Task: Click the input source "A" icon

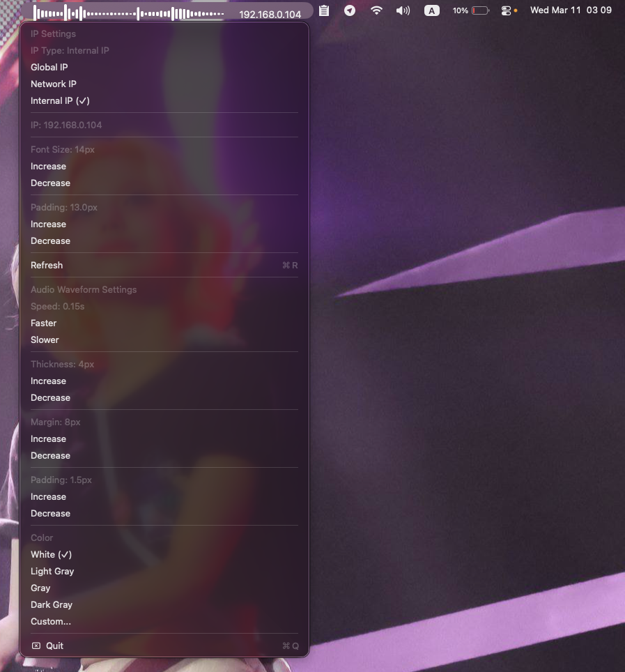Action: point(431,10)
